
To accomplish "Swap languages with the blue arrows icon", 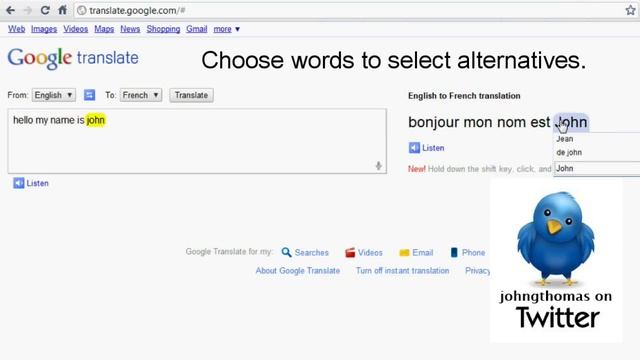I will (89, 95).
